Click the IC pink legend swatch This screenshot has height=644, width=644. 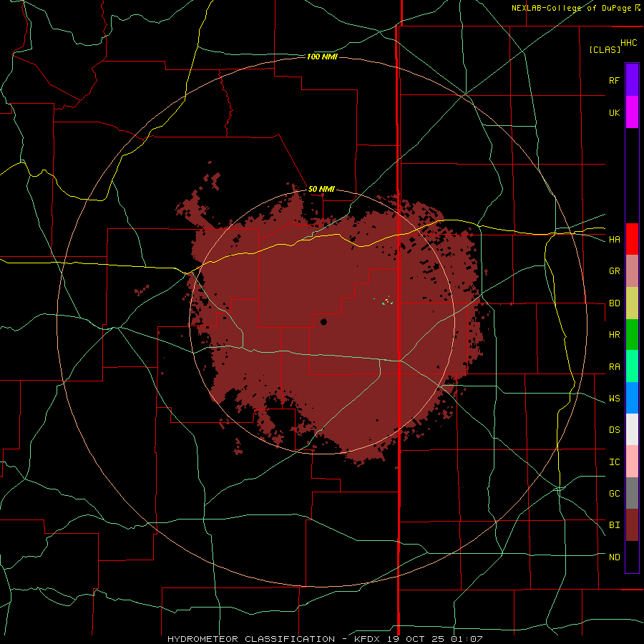point(632,462)
